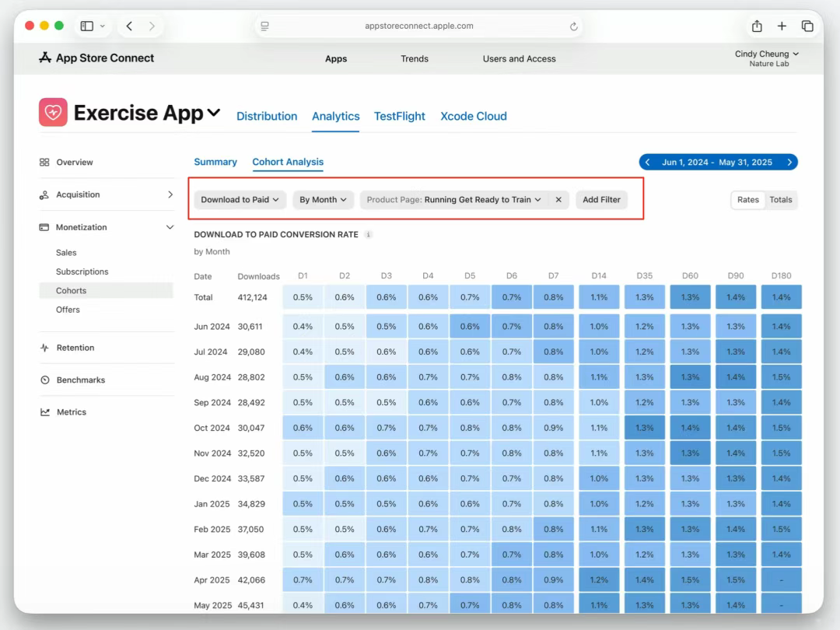
Task: Click the Safari share icon
Action: click(x=757, y=26)
